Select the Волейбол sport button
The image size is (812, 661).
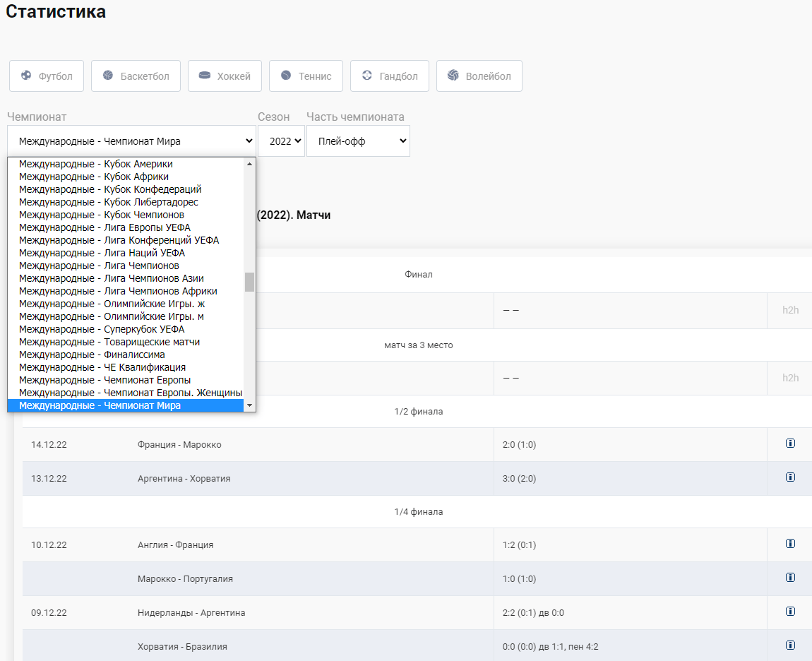[479, 76]
